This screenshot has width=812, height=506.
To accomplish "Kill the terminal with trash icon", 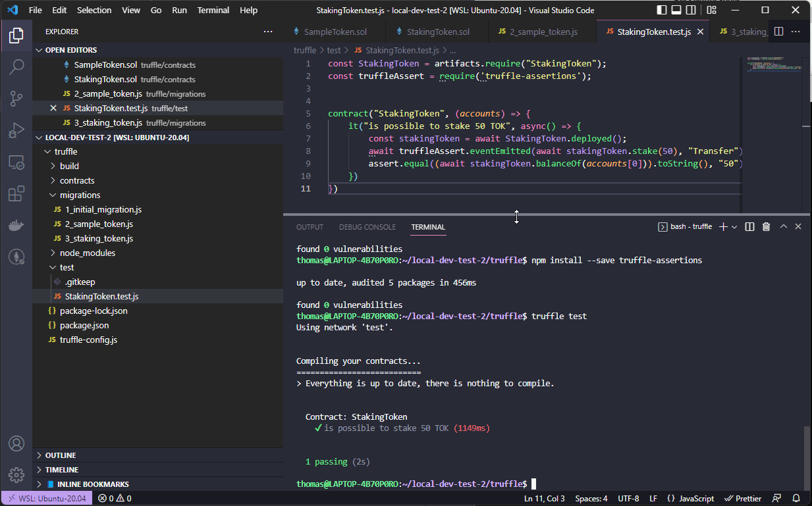I will 766,226.
